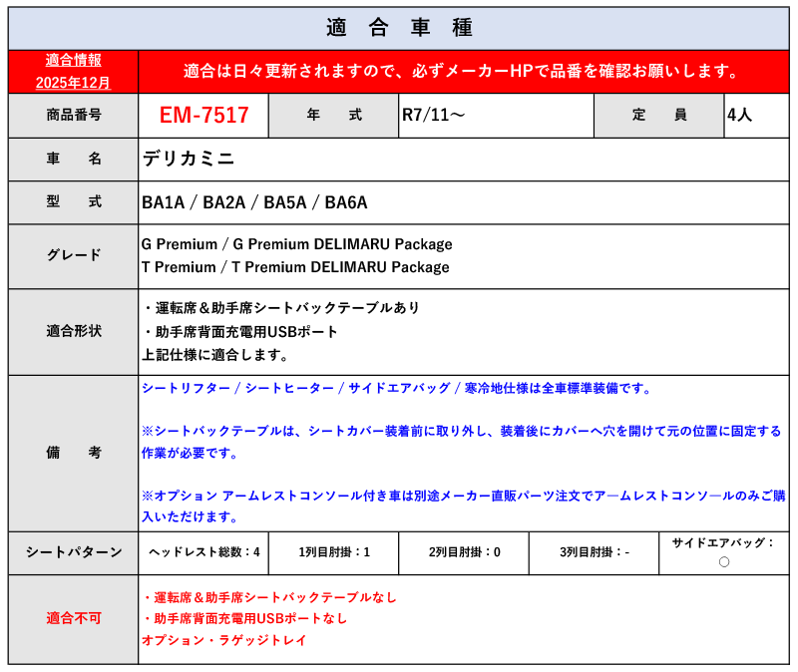Select the EM-7517 product number
This screenshot has width=798, height=672.
click(203, 115)
